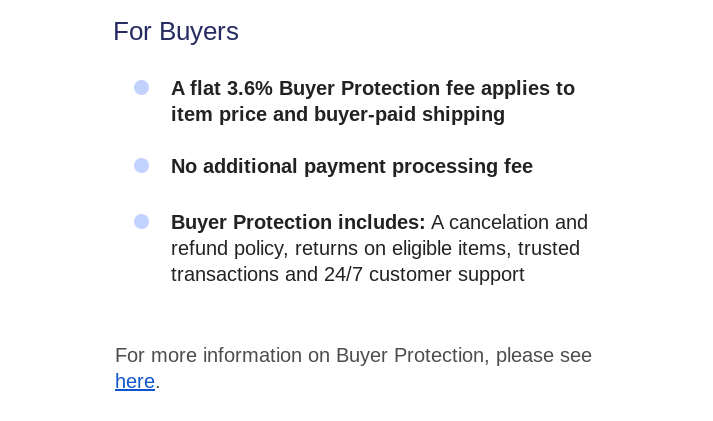The height and width of the screenshot is (421, 713).
Task: Open the "here" Buyer Protection link
Action: coord(135,381)
